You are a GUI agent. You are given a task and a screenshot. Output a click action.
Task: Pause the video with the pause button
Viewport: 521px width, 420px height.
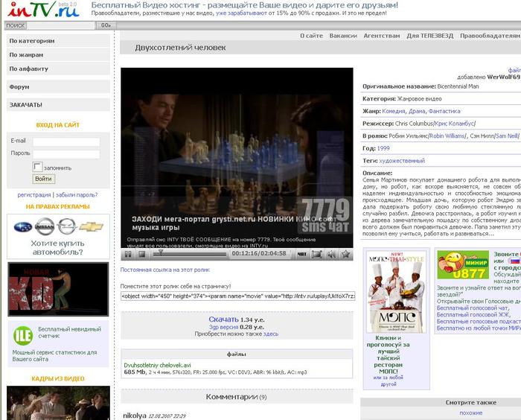point(128,255)
